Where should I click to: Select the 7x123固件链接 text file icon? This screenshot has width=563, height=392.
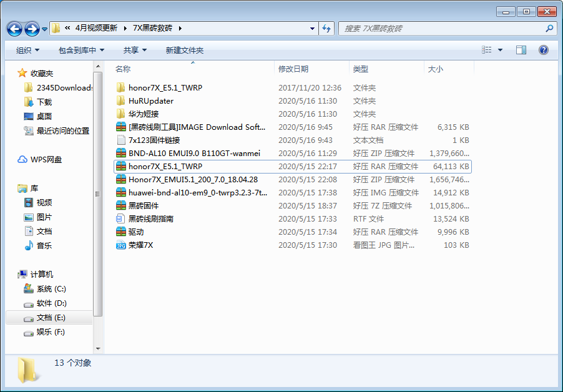121,140
